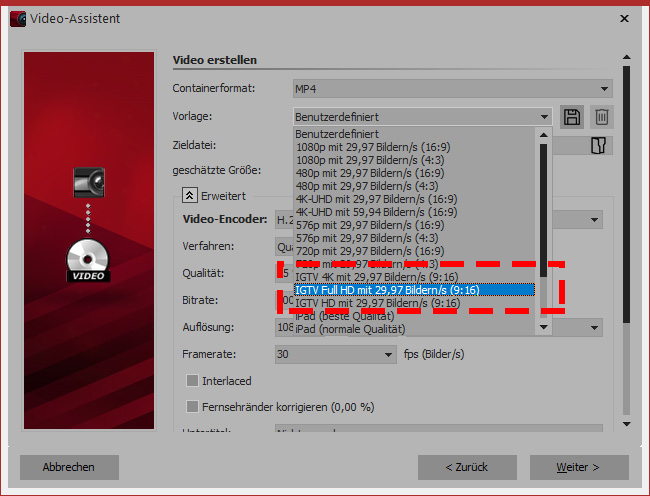This screenshot has width=650, height=496.
Task: Collapse the Vorlage Benutzerdefiniert dropdown
Action: coord(423,117)
